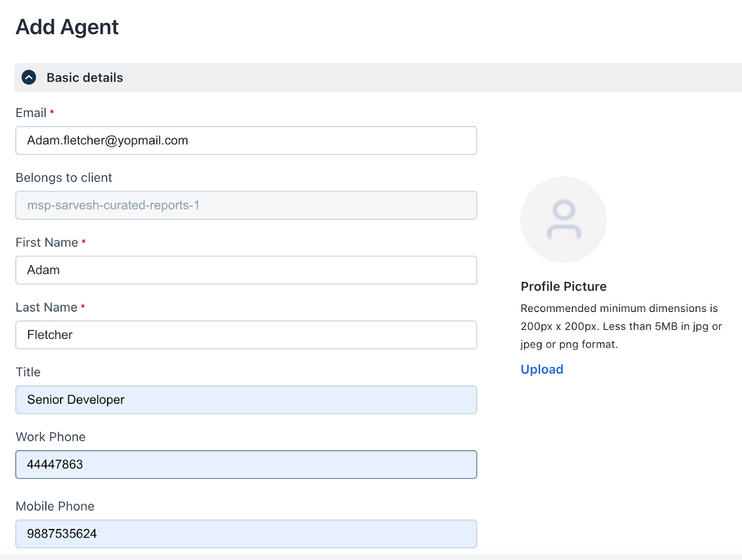Click the Title field label

pos(28,372)
